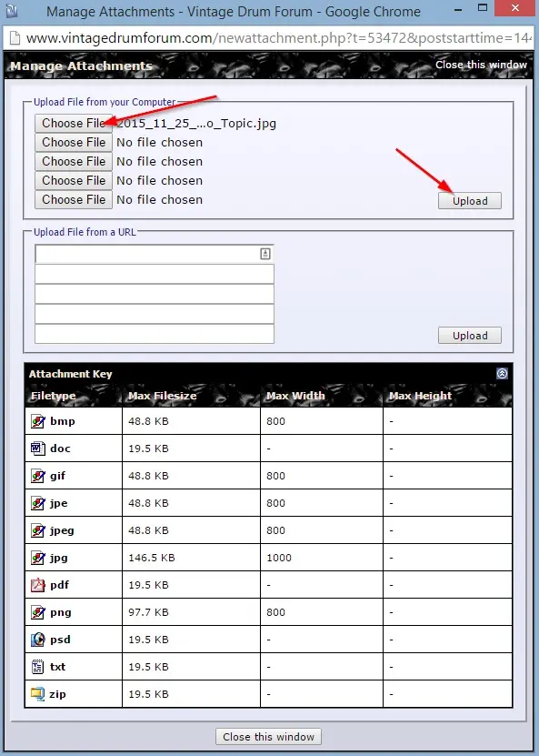Upload files from the entered URLs
The image size is (539, 756).
(x=470, y=335)
